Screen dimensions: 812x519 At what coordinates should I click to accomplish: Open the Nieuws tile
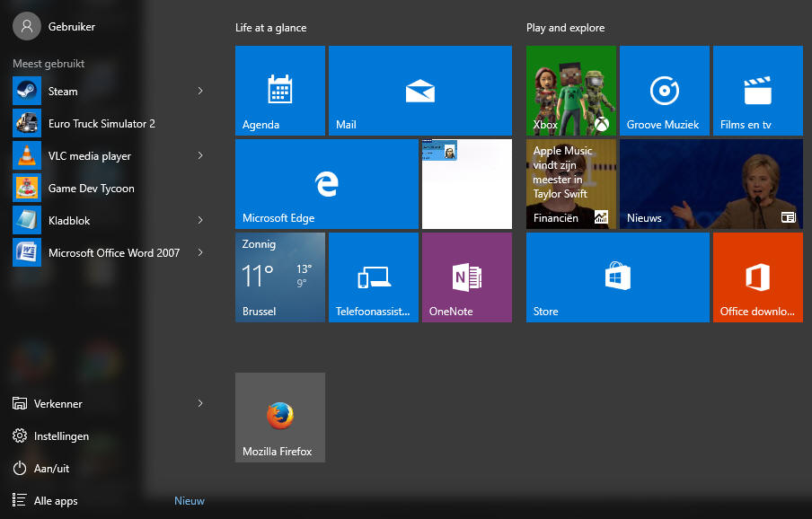pos(711,184)
